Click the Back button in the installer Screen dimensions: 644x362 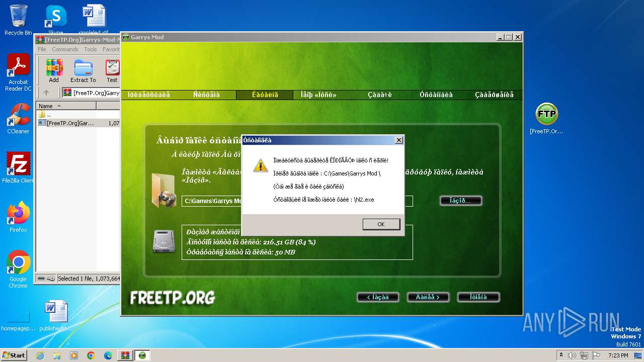point(377,297)
